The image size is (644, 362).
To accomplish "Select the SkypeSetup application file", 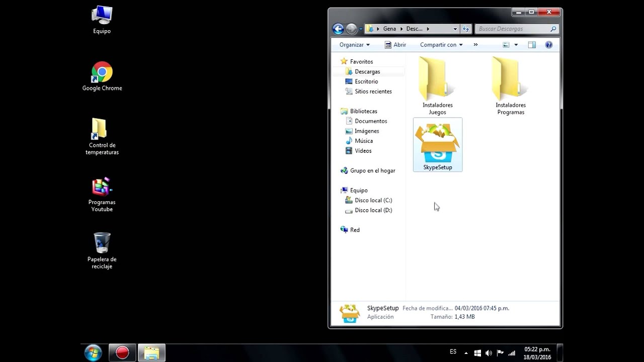I will tap(438, 145).
